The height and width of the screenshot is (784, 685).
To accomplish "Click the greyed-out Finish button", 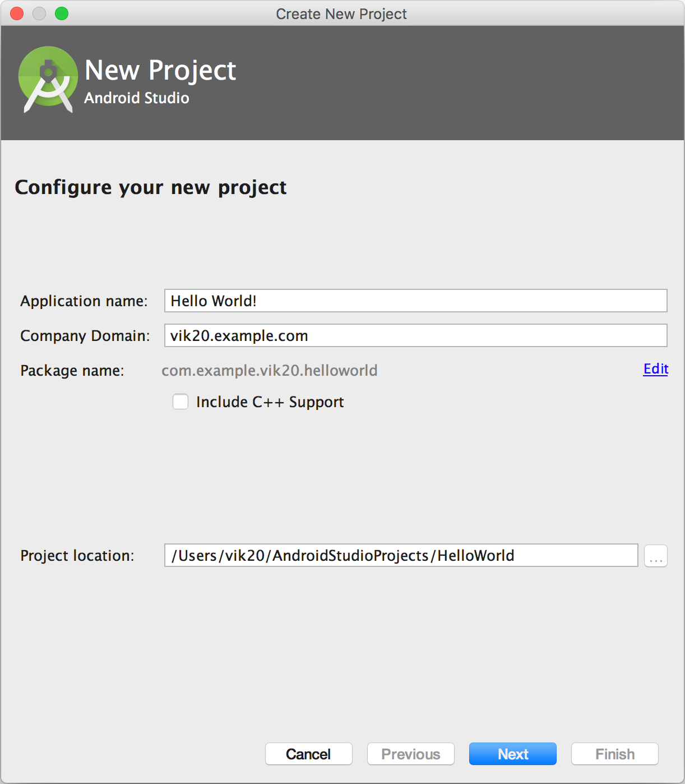I will pos(614,754).
